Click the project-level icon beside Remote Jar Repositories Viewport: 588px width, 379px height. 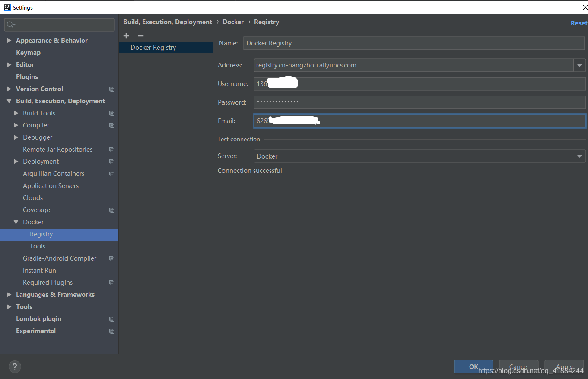111,150
